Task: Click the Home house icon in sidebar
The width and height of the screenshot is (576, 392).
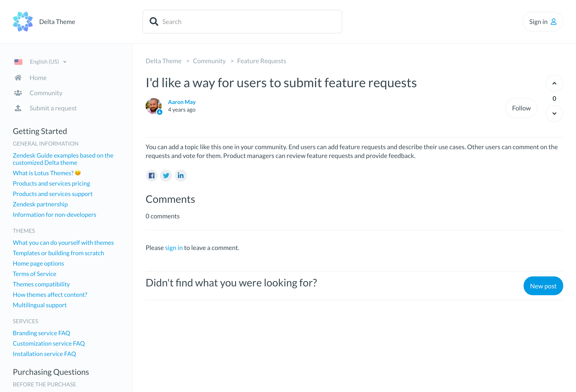Action: 18,78
